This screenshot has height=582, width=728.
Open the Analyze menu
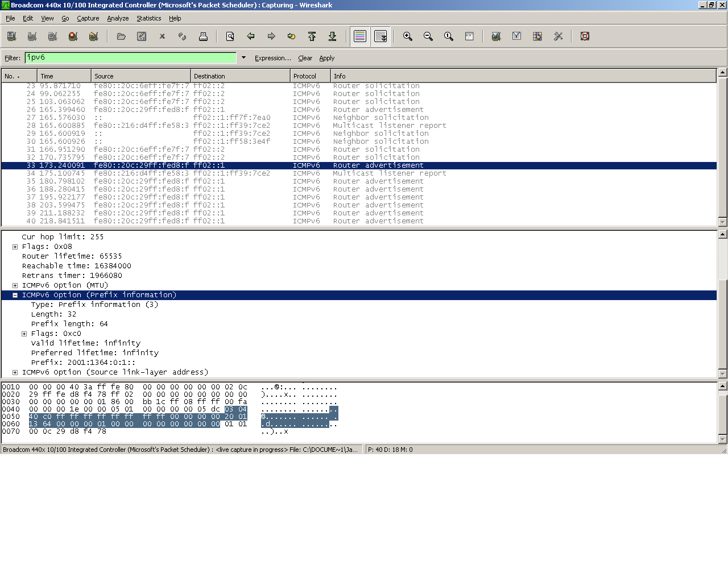point(118,18)
